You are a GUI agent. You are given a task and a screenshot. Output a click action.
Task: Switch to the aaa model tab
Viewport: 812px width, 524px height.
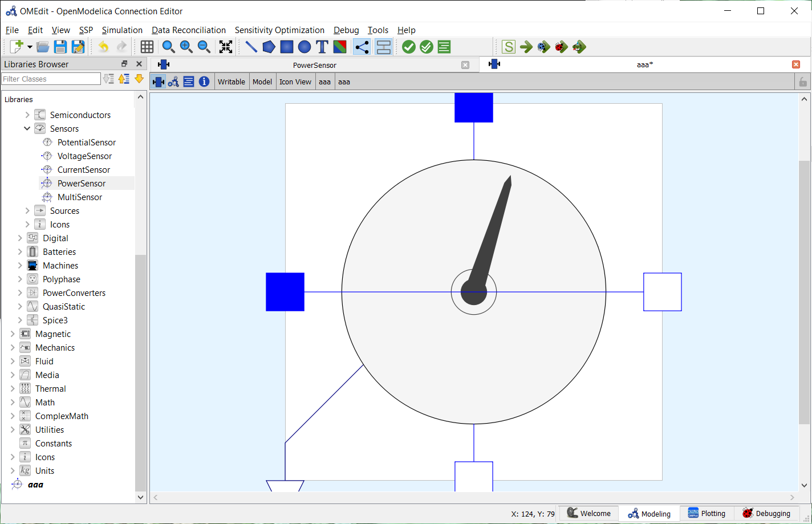(x=644, y=64)
